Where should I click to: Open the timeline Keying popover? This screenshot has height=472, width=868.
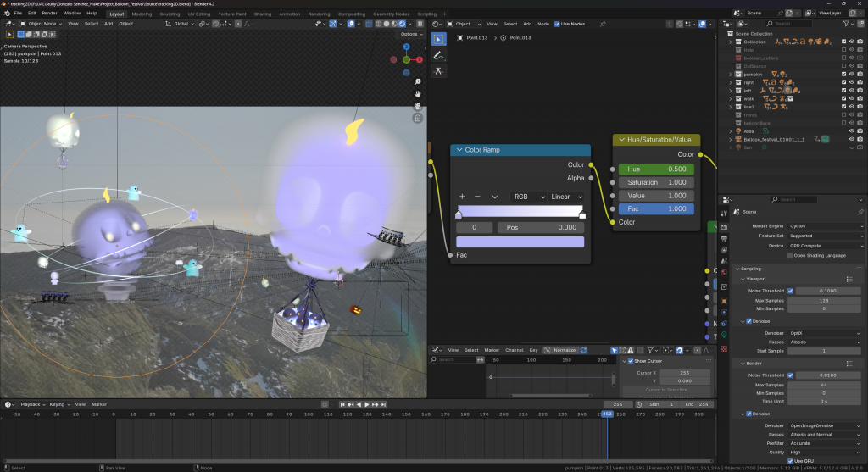[x=59, y=404]
